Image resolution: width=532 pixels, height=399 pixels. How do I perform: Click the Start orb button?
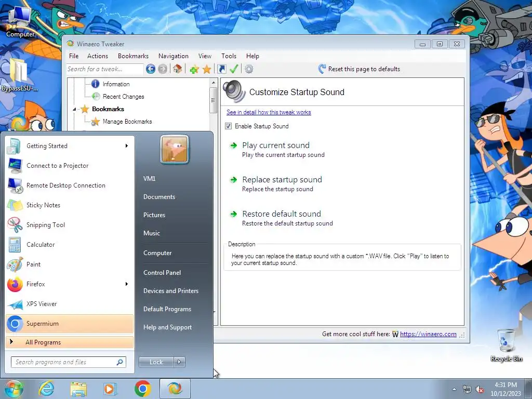[14, 389]
